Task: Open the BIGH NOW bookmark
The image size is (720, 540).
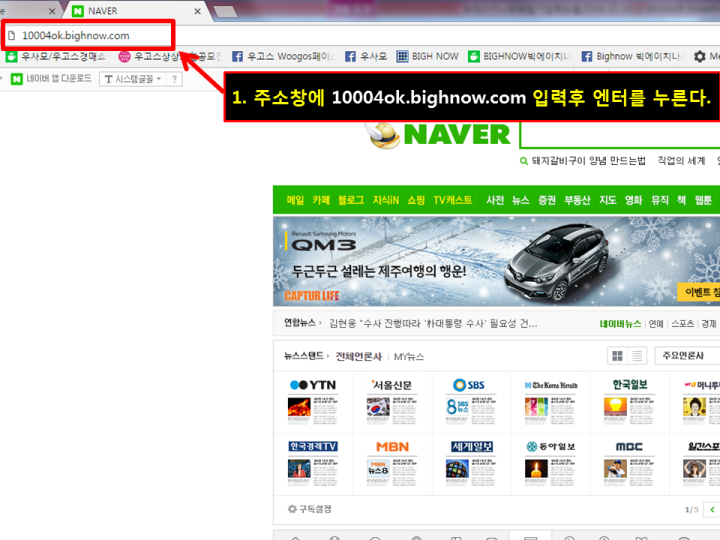Action: point(428,56)
